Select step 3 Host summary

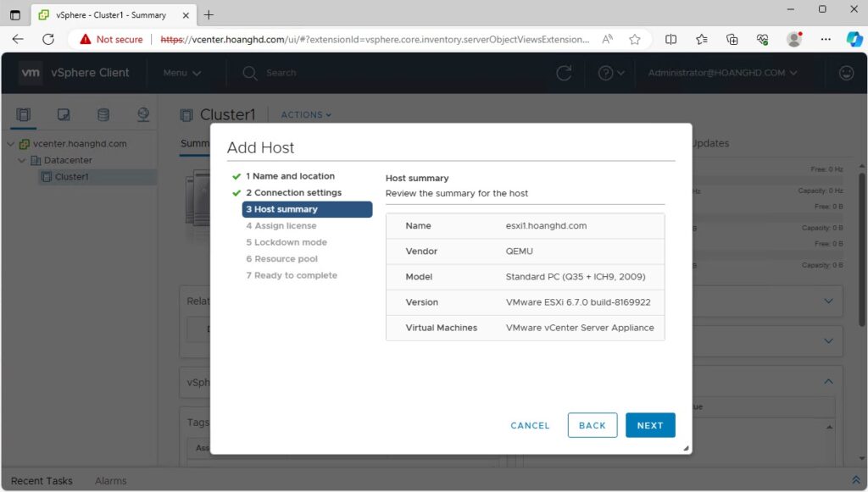tap(307, 209)
